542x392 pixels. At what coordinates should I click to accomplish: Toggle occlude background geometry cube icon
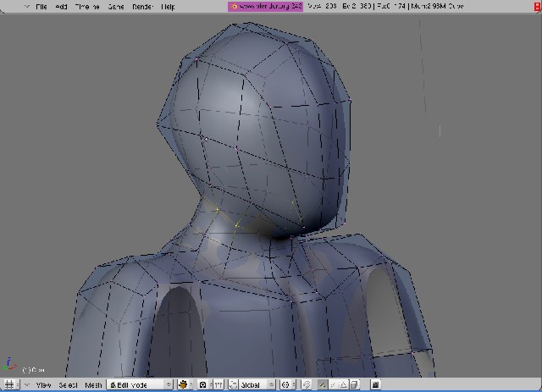coord(354,384)
